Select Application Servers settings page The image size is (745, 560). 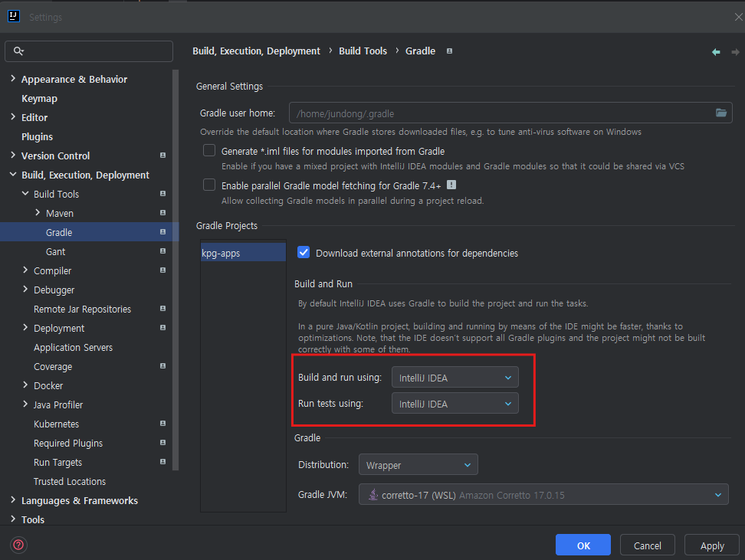click(73, 347)
